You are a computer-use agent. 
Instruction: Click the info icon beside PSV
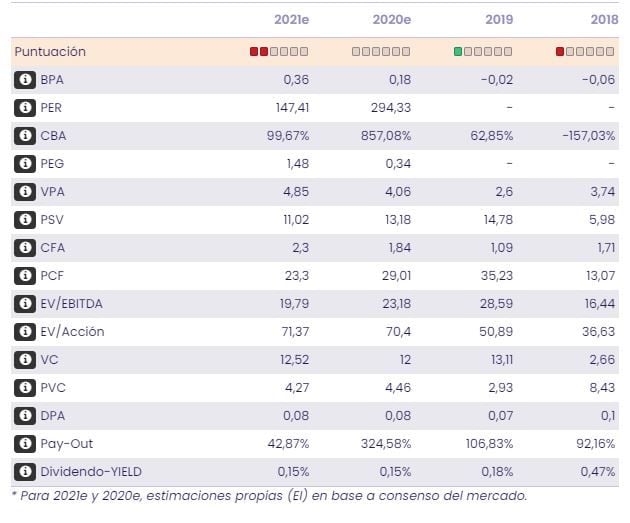click(x=25, y=219)
